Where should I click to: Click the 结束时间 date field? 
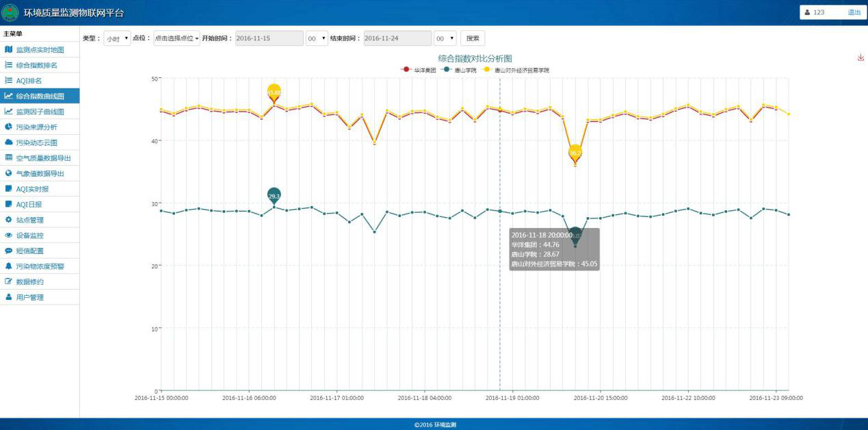(397, 38)
